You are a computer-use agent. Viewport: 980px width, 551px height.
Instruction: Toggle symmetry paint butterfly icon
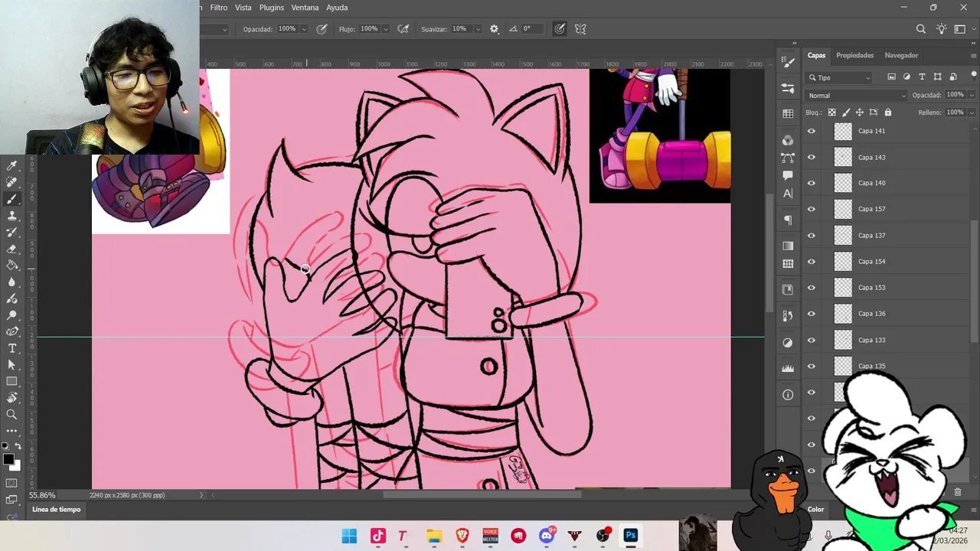point(580,29)
